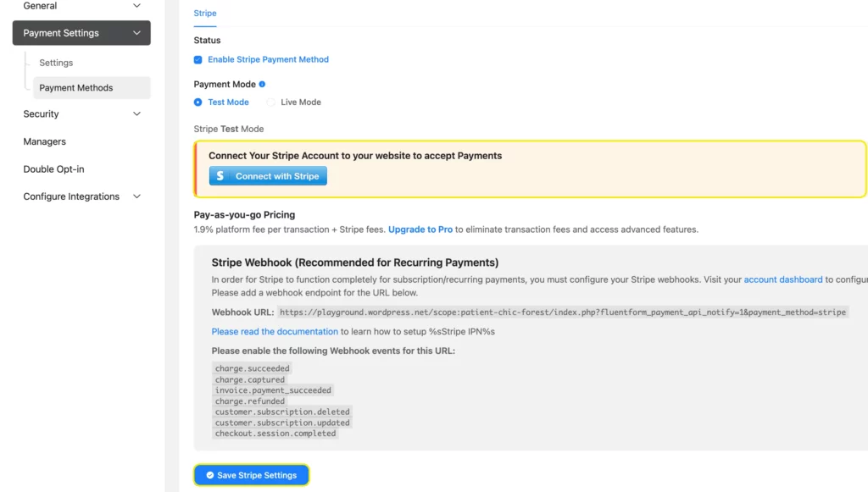Click the Status label
The height and width of the screenshot is (492, 868).
point(207,41)
